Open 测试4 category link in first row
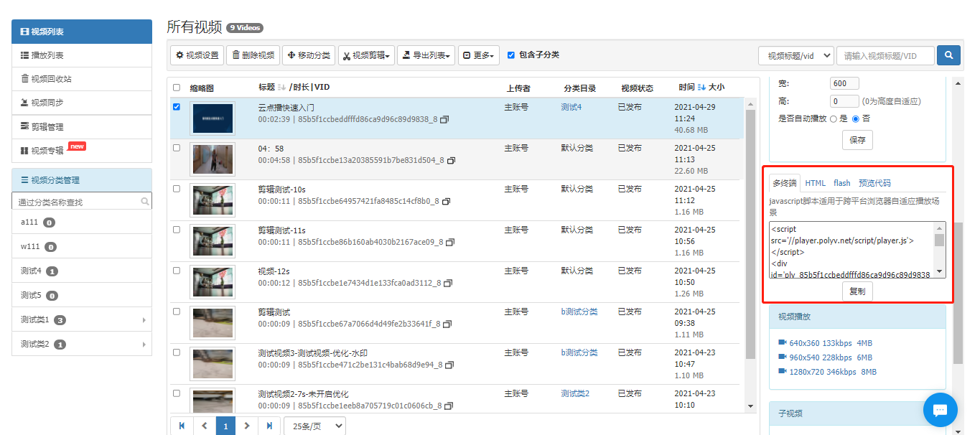The width and height of the screenshot is (980, 435). [571, 107]
